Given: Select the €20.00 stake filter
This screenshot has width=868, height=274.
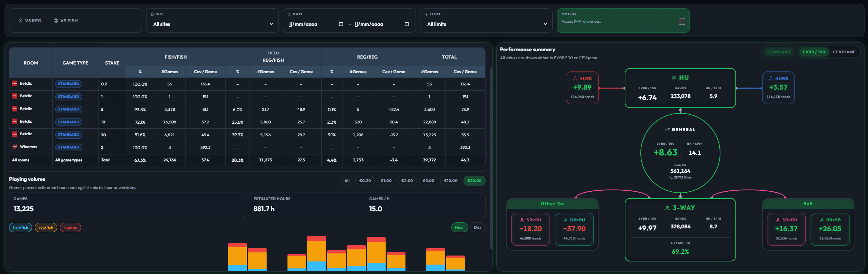Looking at the screenshot, I should (474, 181).
